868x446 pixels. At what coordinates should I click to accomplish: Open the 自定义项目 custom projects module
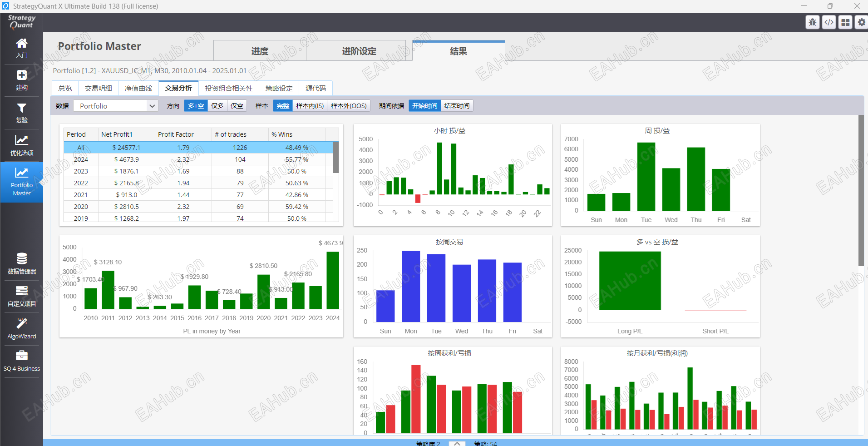coord(22,297)
